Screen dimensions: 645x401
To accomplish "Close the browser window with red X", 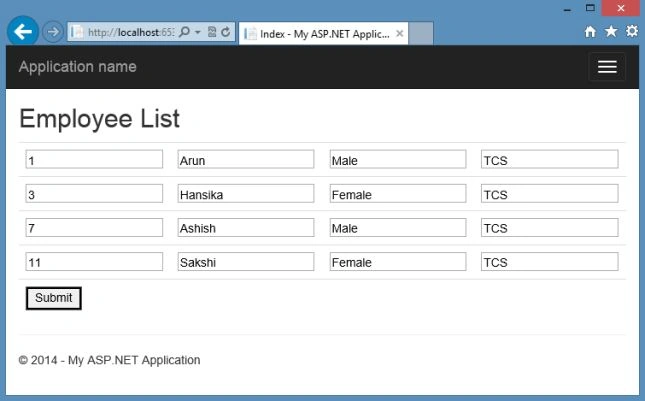I will tap(621, 8).
